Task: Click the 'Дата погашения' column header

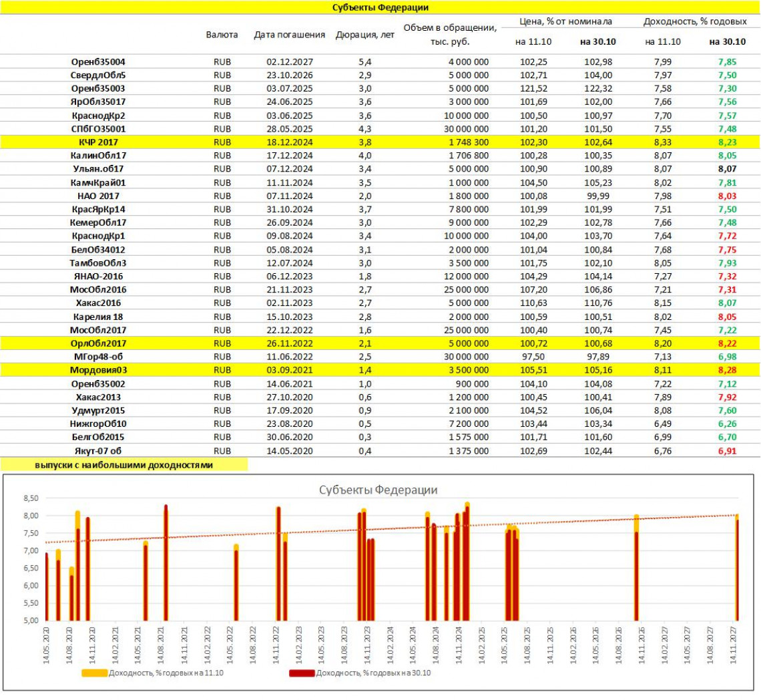Action: 290,35
